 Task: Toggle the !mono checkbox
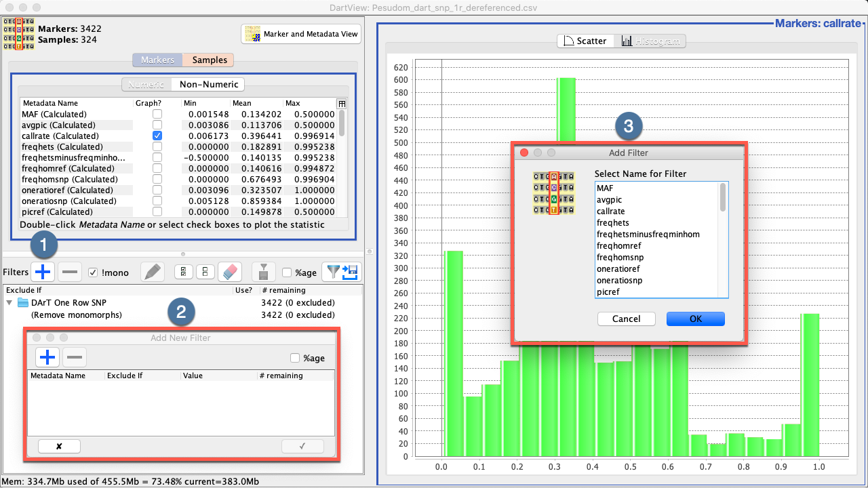pyautogui.click(x=94, y=272)
